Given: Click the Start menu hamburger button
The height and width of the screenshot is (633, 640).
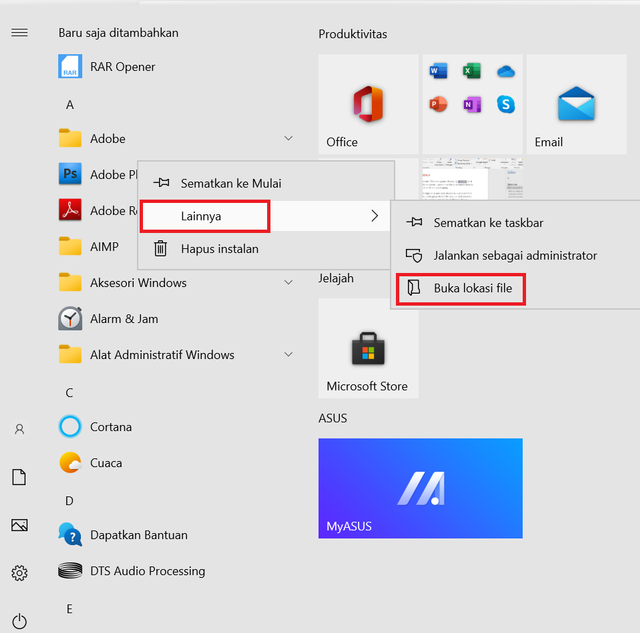Looking at the screenshot, I should [19, 33].
